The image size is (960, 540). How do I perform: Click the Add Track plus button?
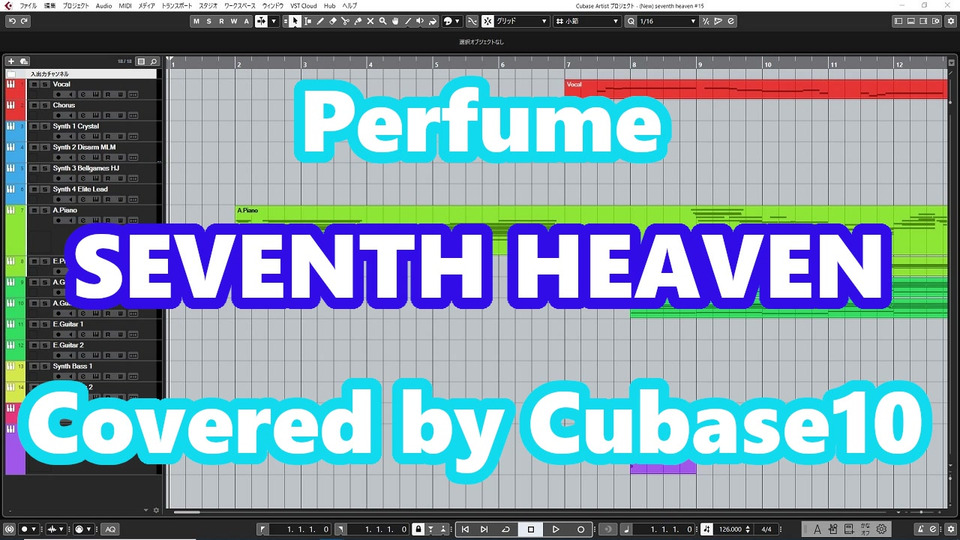[11, 61]
